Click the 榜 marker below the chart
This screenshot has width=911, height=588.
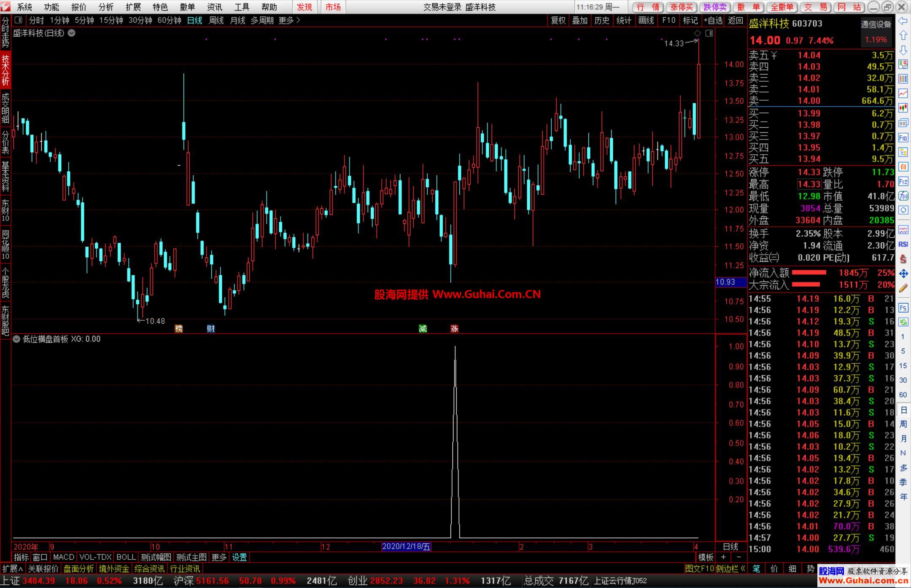pos(179,329)
